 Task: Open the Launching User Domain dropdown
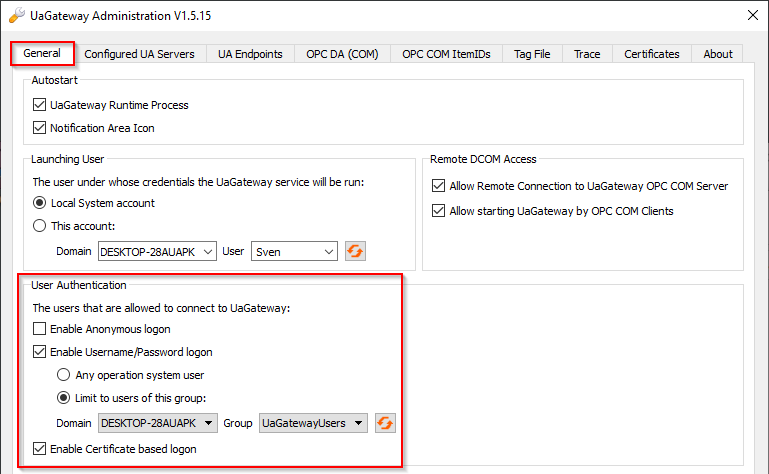coord(157,251)
